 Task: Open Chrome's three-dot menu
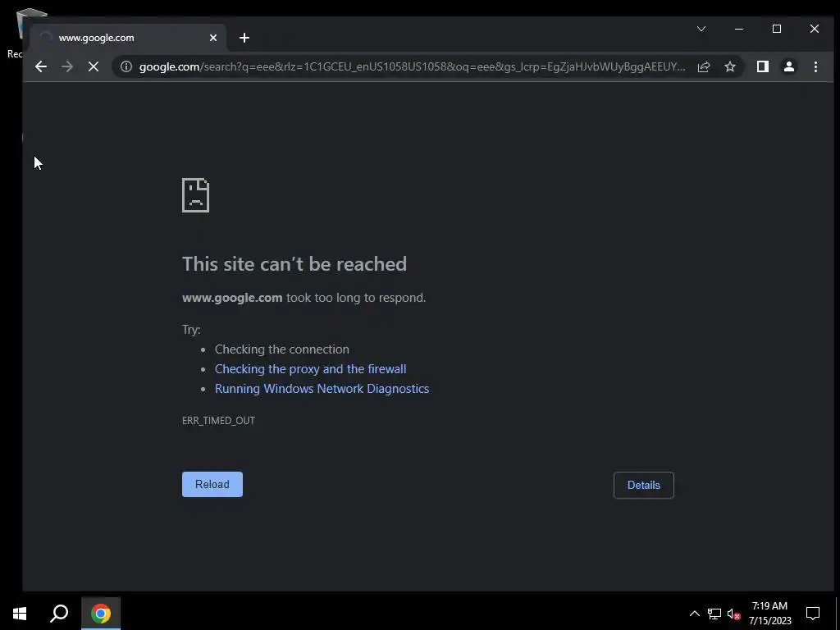[x=815, y=66]
